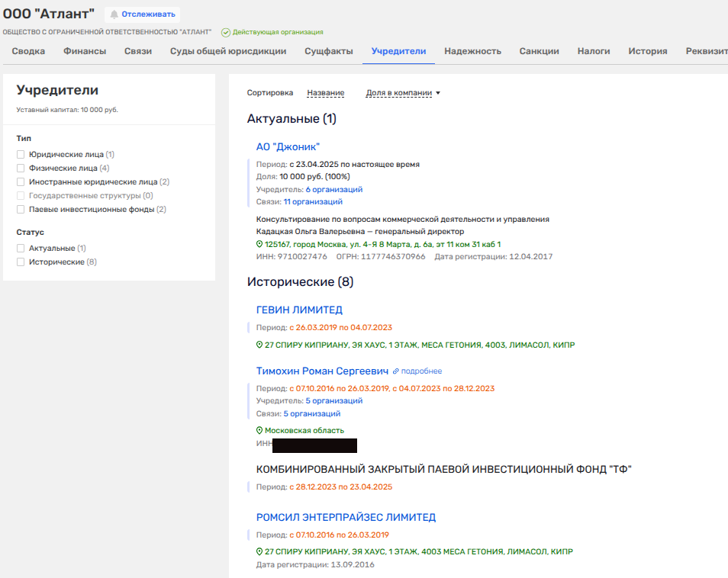Viewport: 728px width, 578px height.
Task: Open the АО "Джоник" founder link
Action: click(x=288, y=146)
